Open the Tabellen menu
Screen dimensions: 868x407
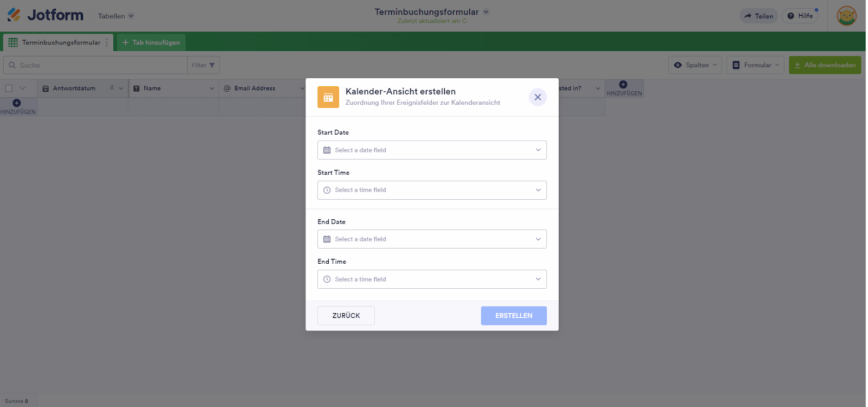pos(116,16)
